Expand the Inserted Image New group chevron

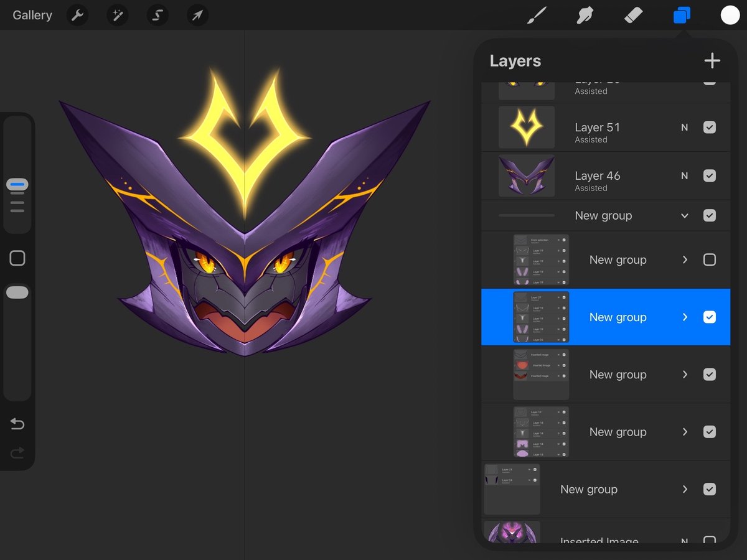click(685, 374)
